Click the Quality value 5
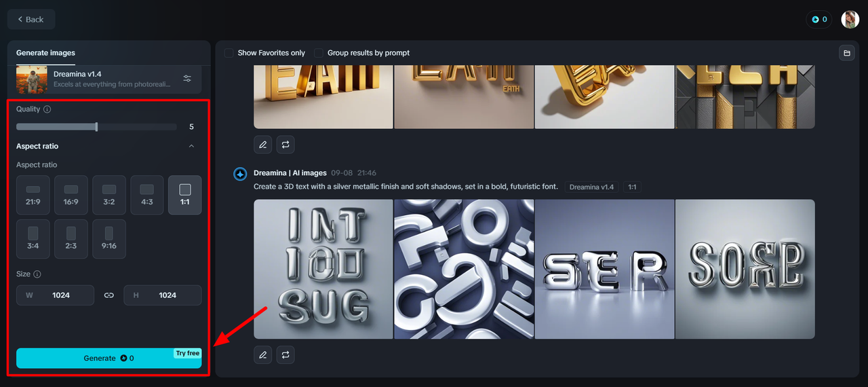 point(191,127)
